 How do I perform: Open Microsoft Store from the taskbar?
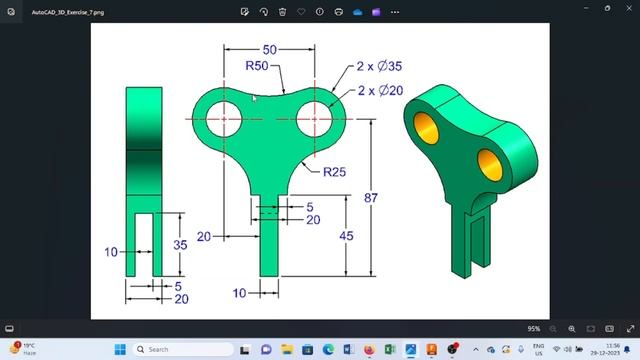point(307,349)
